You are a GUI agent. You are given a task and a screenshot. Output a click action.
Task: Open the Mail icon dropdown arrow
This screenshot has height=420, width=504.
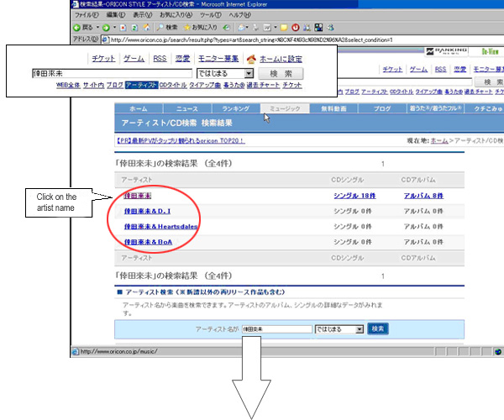coord(247,28)
